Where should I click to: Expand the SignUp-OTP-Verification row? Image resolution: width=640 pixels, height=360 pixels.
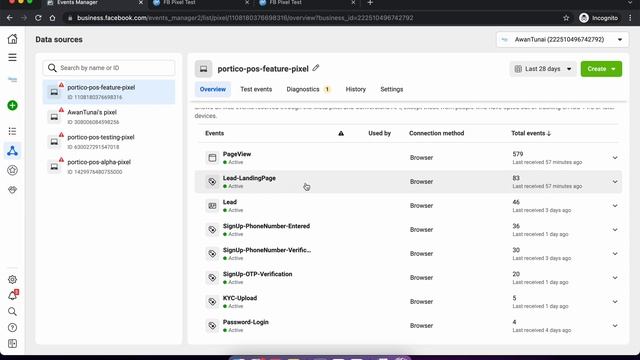(615, 278)
